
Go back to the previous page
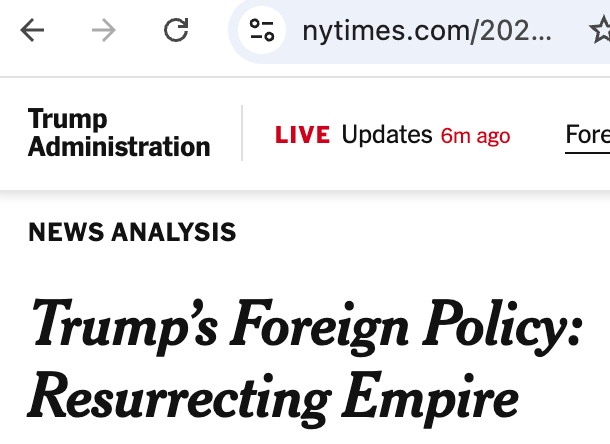(x=32, y=32)
